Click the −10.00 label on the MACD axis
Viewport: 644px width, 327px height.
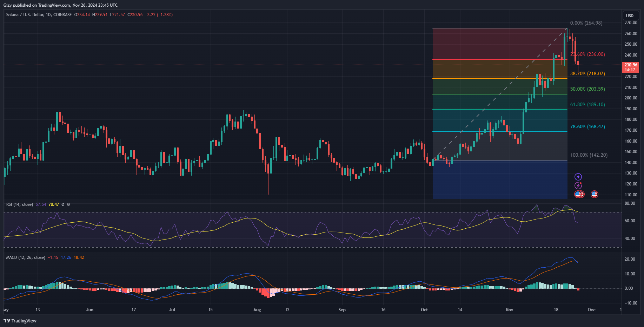631,303
